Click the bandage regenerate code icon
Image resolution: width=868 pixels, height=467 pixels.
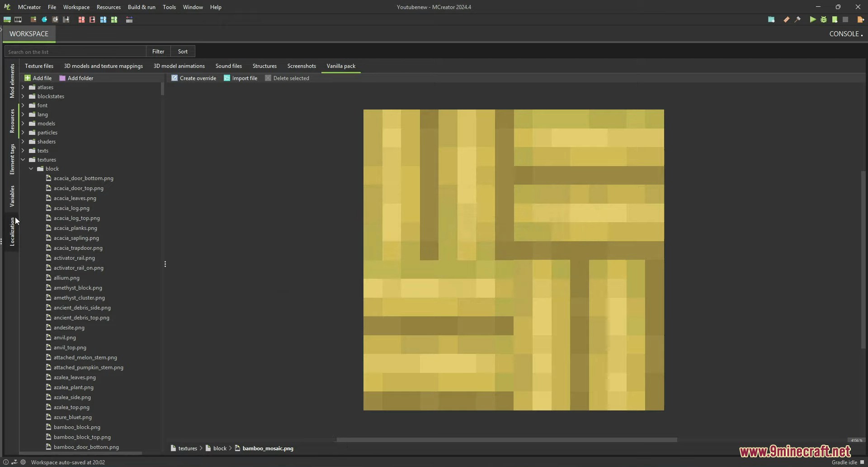coord(787,19)
